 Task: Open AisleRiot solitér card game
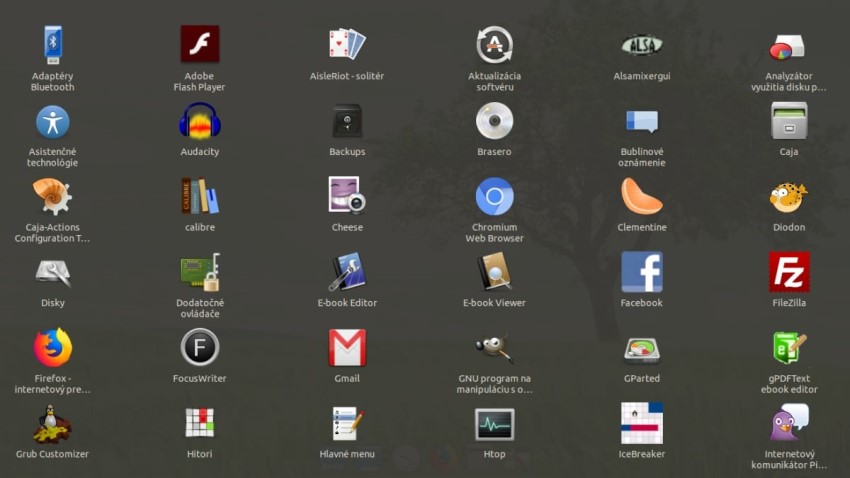(x=347, y=44)
